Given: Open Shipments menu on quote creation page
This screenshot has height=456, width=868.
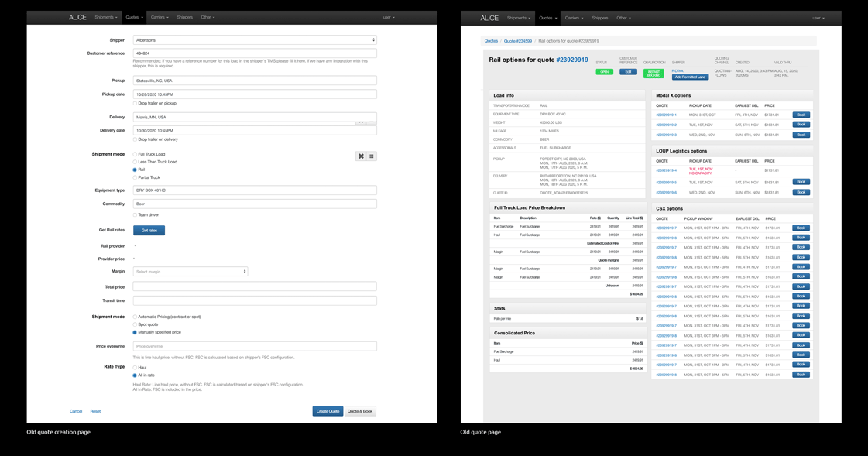Looking at the screenshot, I should pos(106,17).
